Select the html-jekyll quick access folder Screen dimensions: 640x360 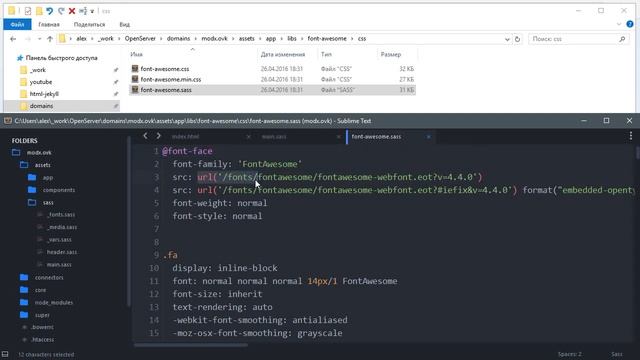44,93
